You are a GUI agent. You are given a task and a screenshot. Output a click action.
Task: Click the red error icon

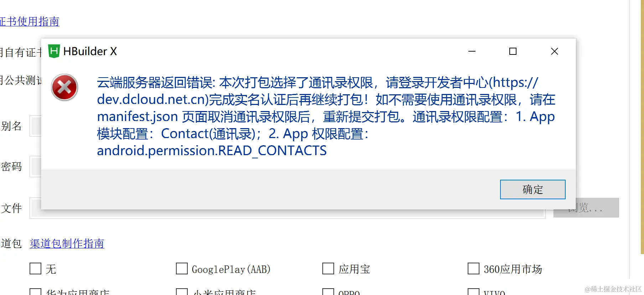[64, 88]
